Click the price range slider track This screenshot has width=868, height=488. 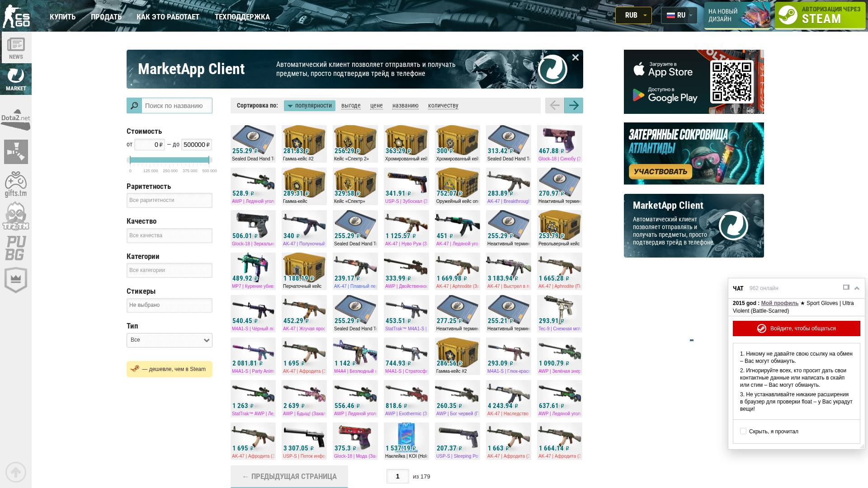(x=170, y=160)
